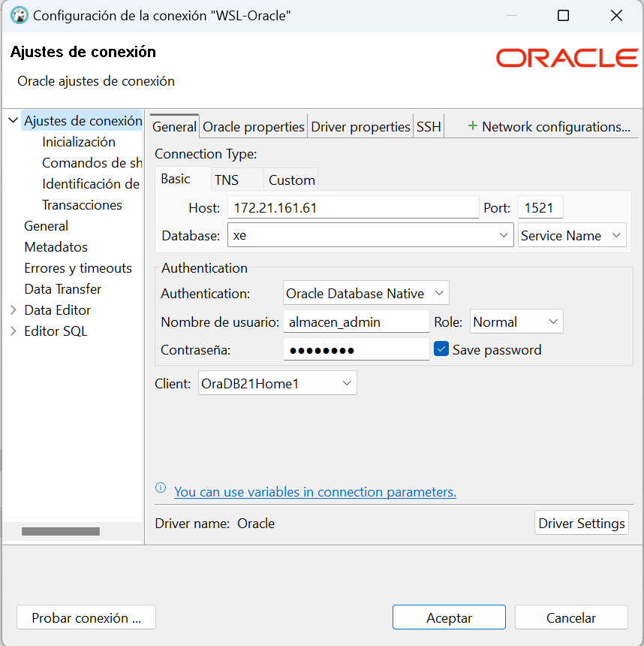The height and width of the screenshot is (646, 644).
Task: Select Metadatos in the sidebar tree
Action: click(x=56, y=247)
